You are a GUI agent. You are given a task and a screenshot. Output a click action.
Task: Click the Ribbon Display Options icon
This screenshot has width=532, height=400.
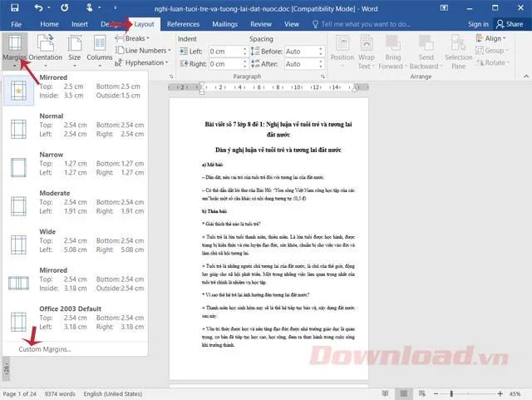point(444,7)
